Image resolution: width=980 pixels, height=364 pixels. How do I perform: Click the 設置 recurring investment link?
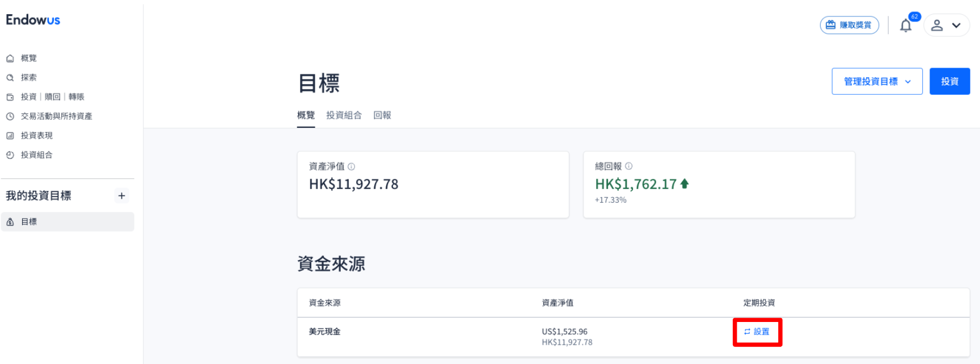pyautogui.click(x=758, y=332)
